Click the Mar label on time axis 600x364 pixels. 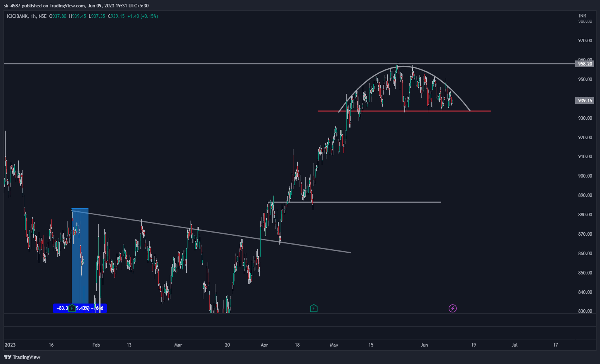point(178,345)
